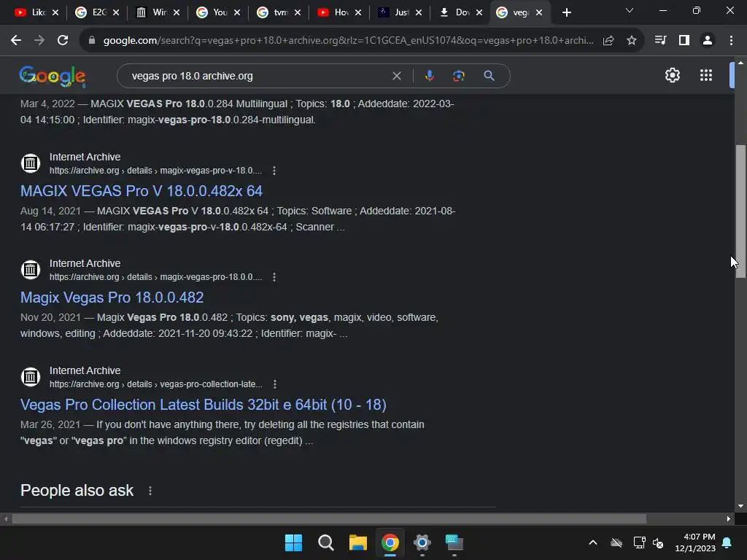
Task: Open more options for Magix Vegas Pro 18.0.0.482 result
Action: pyautogui.click(x=274, y=277)
